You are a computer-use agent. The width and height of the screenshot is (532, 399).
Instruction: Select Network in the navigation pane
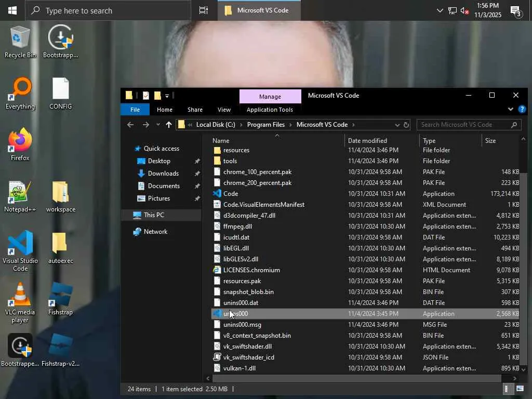(155, 232)
